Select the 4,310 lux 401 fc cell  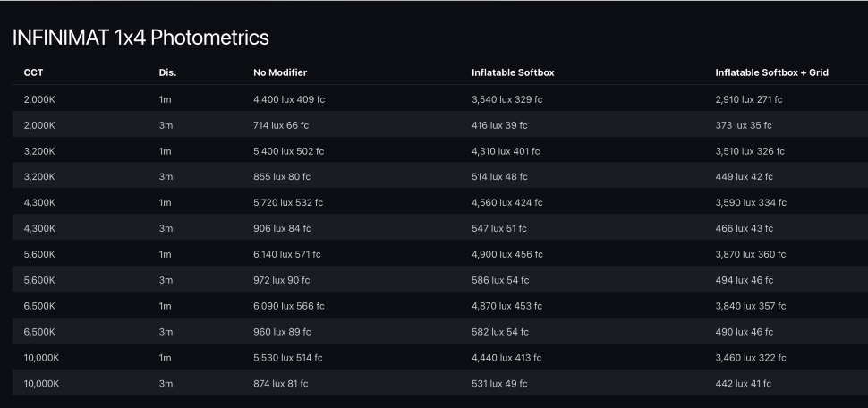coord(506,151)
